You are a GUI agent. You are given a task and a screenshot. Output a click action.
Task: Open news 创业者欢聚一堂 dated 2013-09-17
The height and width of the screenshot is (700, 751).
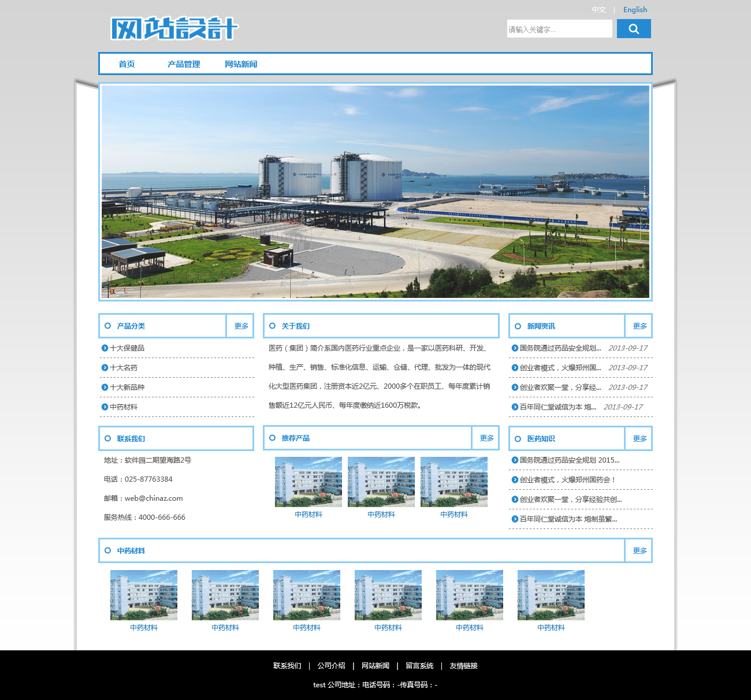coord(560,387)
